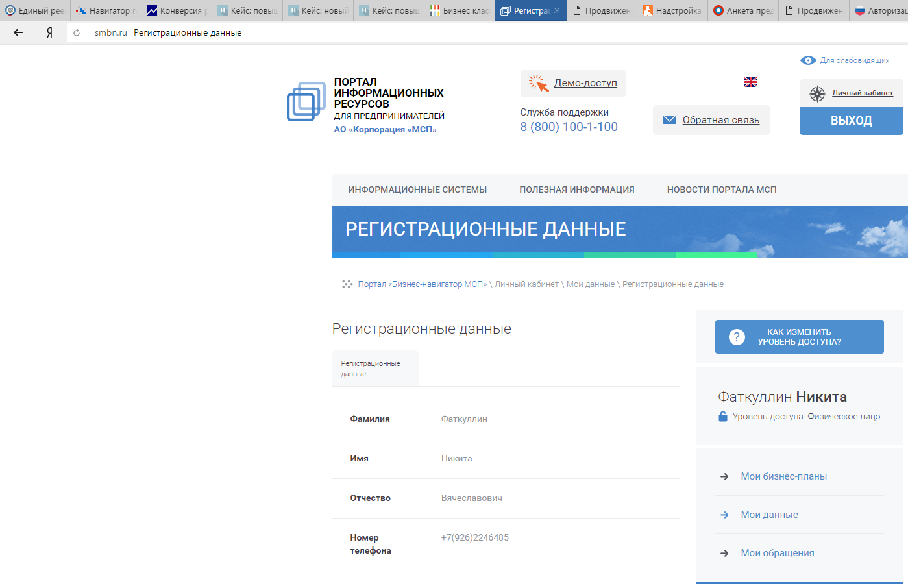The image size is (908, 588).
Task: Switch site language via British flag icon
Action: (751, 82)
